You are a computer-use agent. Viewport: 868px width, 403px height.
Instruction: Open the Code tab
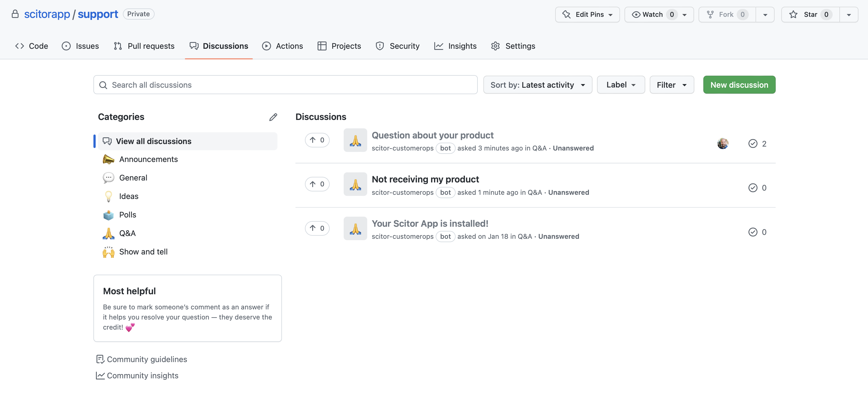point(32,46)
